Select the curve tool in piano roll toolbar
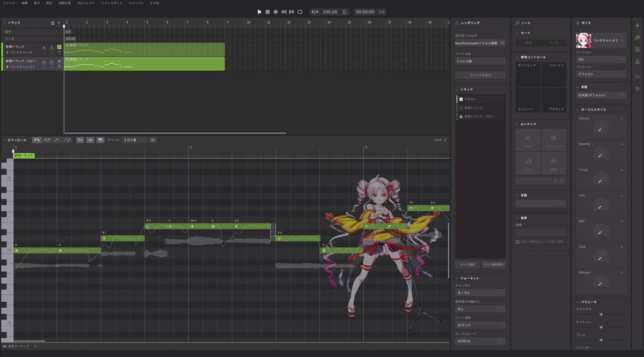The width and height of the screenshot is (644, 357). (x=57, y=140)
